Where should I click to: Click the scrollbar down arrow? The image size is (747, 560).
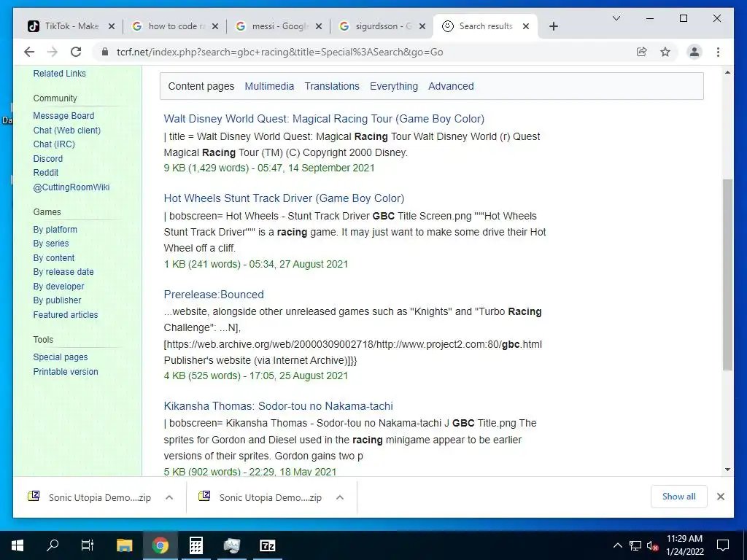pos(727,470)
